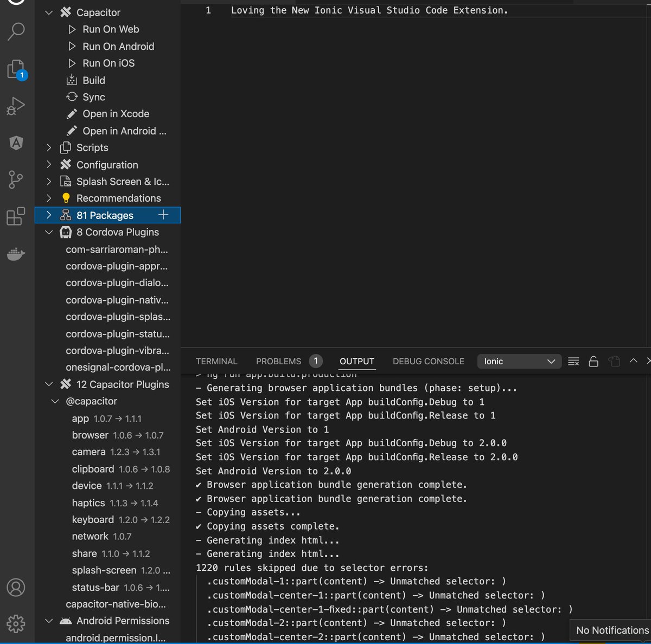The image size is (651, 644).
Task: Click the Run On iOS play icon
Action: tap(72, 63)
